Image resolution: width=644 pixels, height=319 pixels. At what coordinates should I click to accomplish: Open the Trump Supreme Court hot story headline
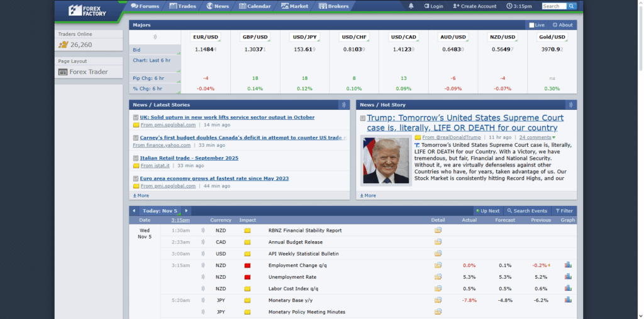coord(465,122)
